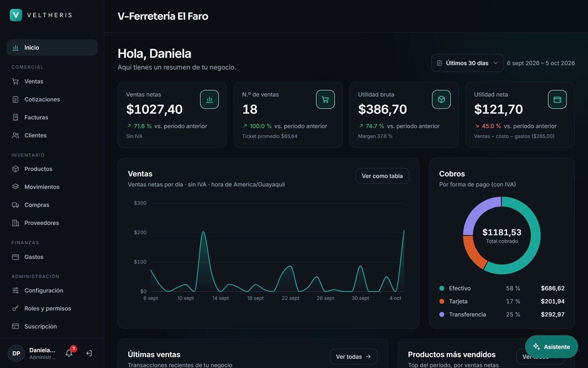Image resolution: width=588 pixels, height=368 pixels.
Task: Click the Configuración sliders icon
Action: pos(16,290)
